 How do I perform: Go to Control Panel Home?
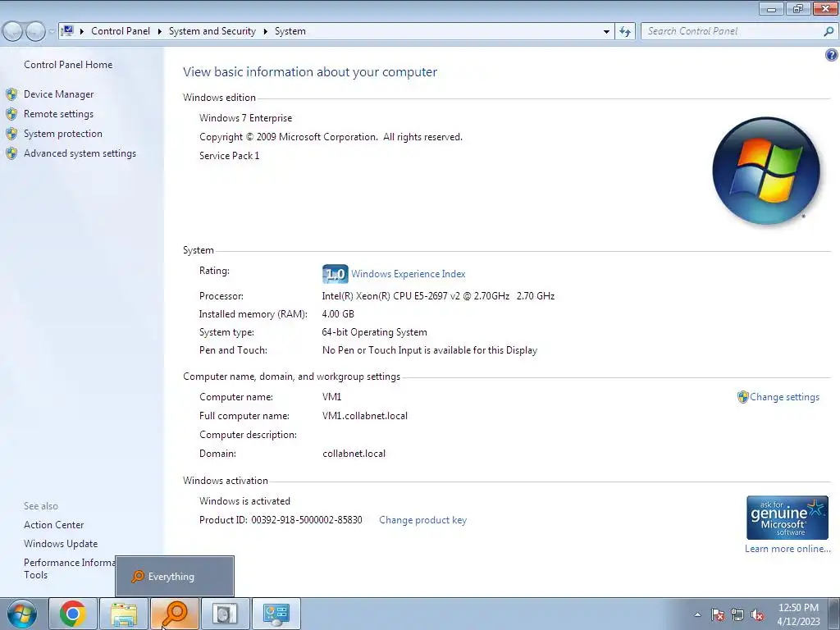pos(68,65)
